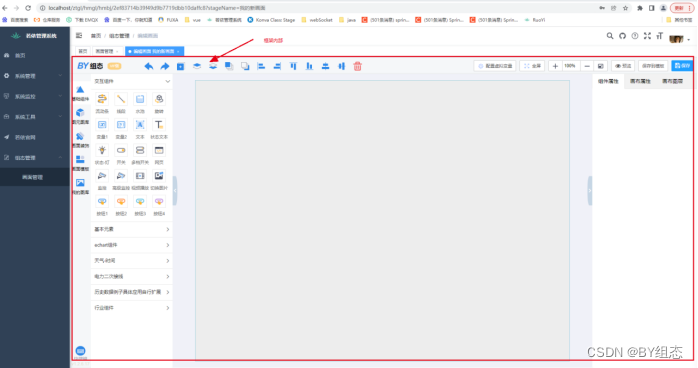Click the redo arrow in the editor toolbar
Image resolution: width=698 pixels, height=368 pixels.
pos(165,66)
